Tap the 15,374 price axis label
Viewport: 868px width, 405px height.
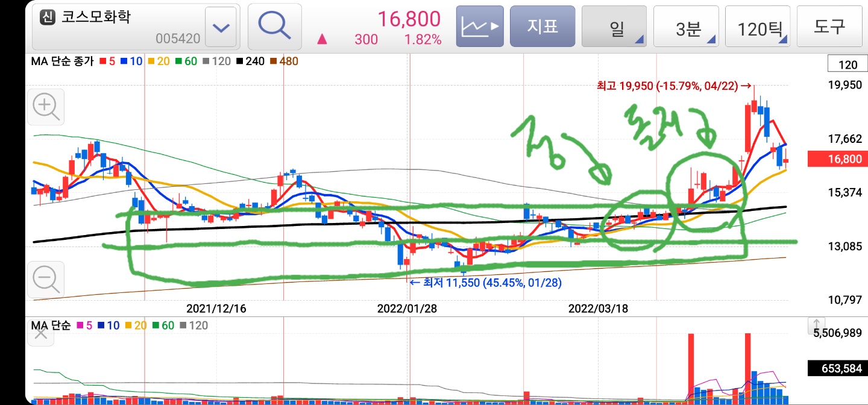click(846, 192)
